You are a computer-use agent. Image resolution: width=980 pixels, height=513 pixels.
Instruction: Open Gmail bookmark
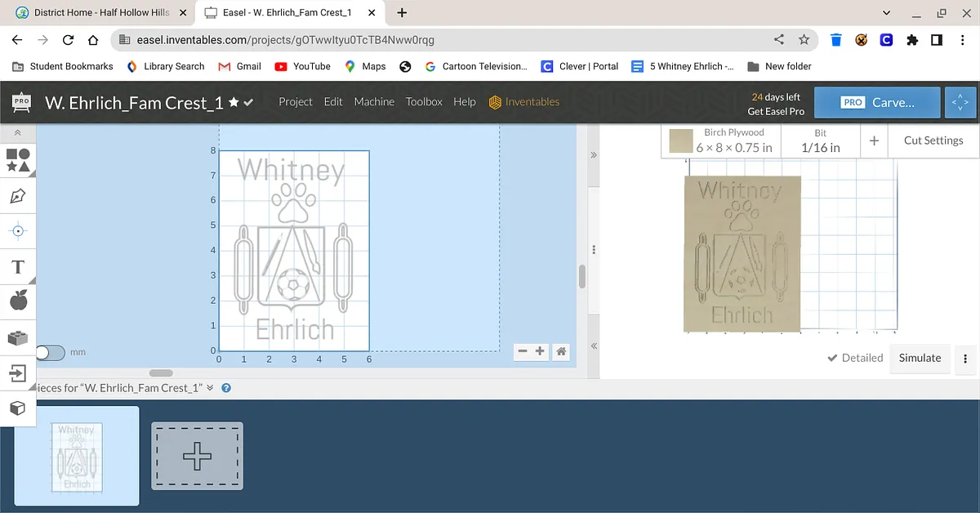tap(239, 66)
